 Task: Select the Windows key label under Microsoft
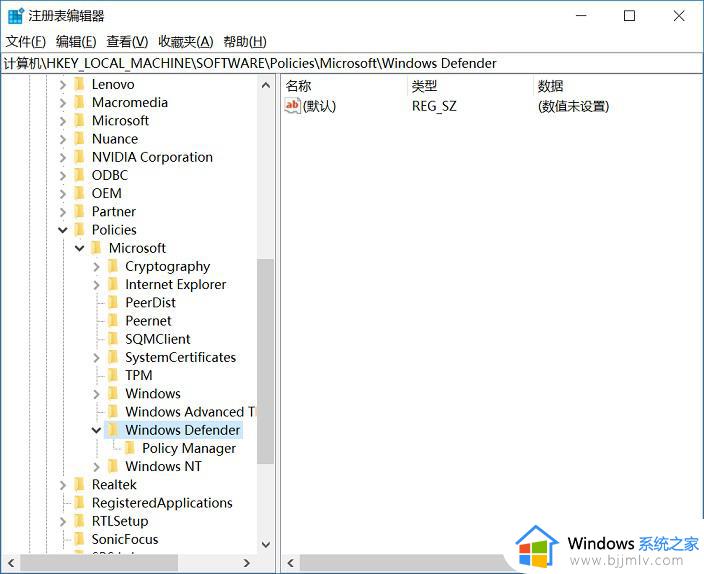click(153, 393)
